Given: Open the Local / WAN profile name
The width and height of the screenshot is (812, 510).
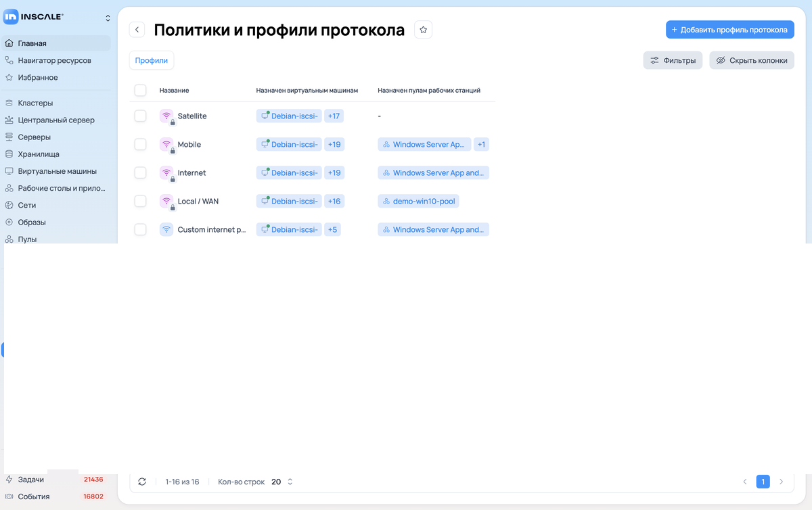Looking at the screenshot, I should 198,202.
